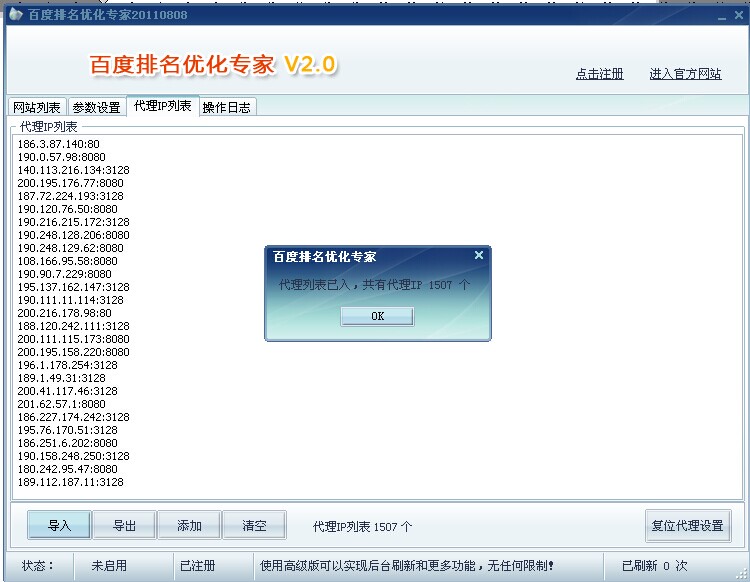Close the main window from the title bar

pyautogui.click(x=738, y=15)
